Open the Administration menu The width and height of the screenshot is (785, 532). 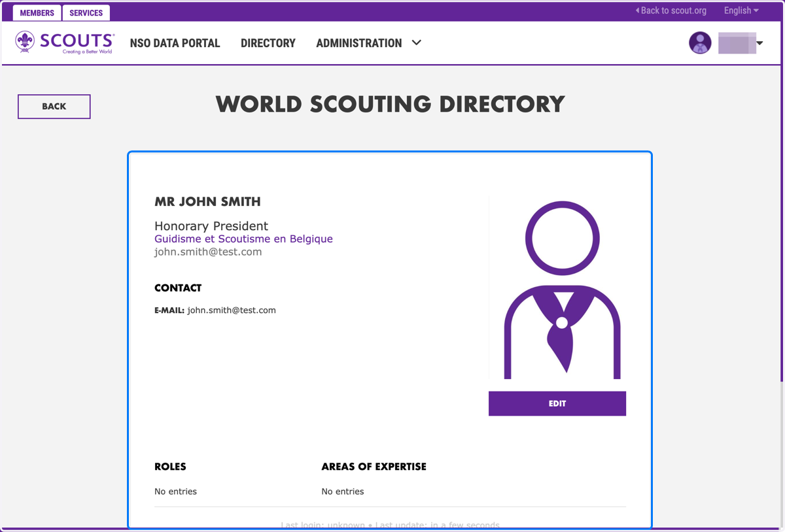coord(359,43)
